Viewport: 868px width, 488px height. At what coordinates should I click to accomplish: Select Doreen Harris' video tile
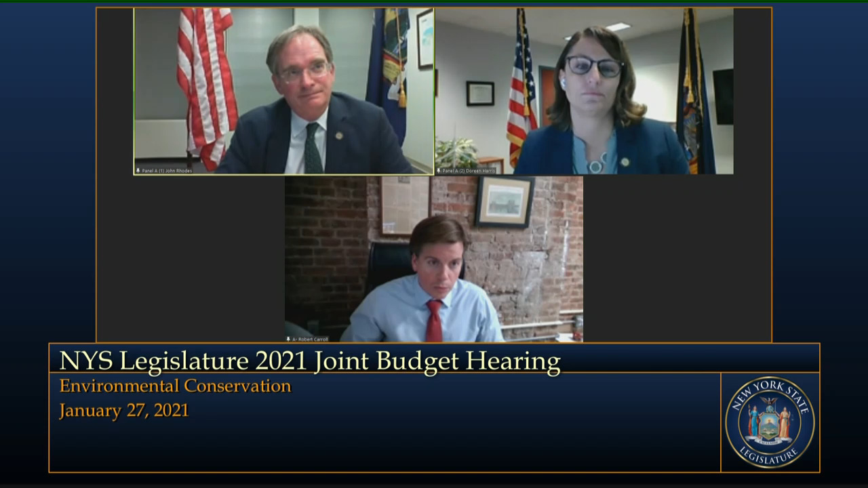[x=584, y=91]
